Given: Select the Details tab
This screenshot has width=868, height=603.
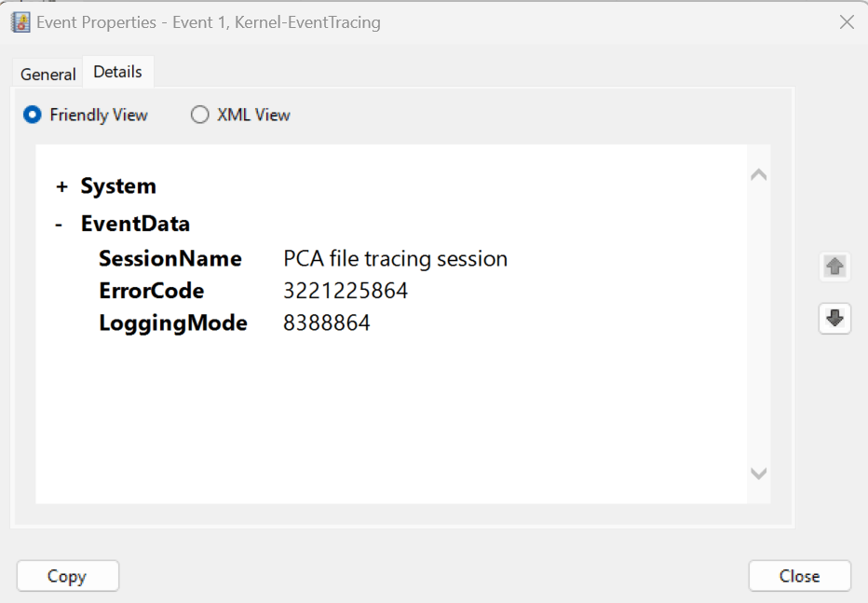Looking at the screenshot, I should point(118,72).
